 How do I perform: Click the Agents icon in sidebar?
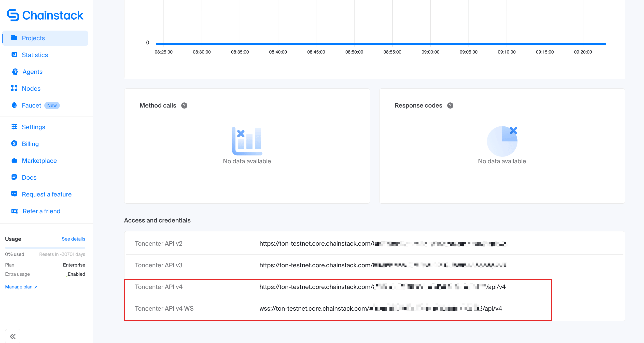15,72
